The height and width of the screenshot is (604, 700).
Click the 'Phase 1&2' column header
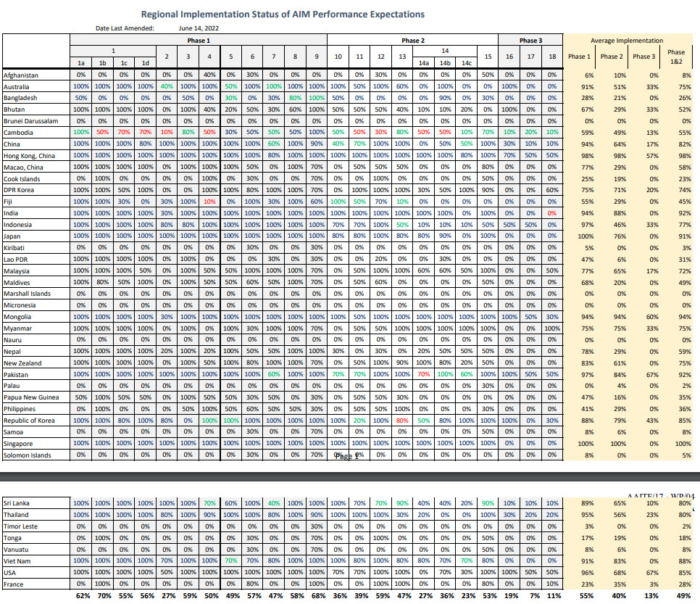(x=676, y=57)
